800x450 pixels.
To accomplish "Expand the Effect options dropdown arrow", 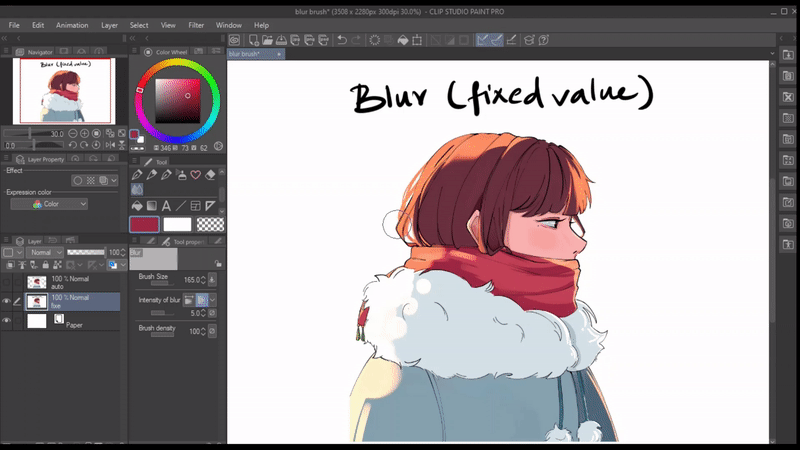I will pos(114,181).
